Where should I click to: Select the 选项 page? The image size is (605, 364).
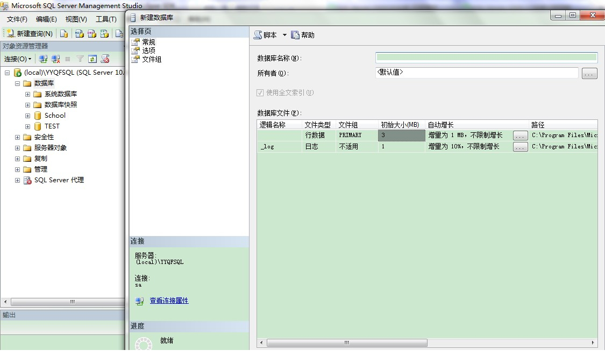coord(148,51)
